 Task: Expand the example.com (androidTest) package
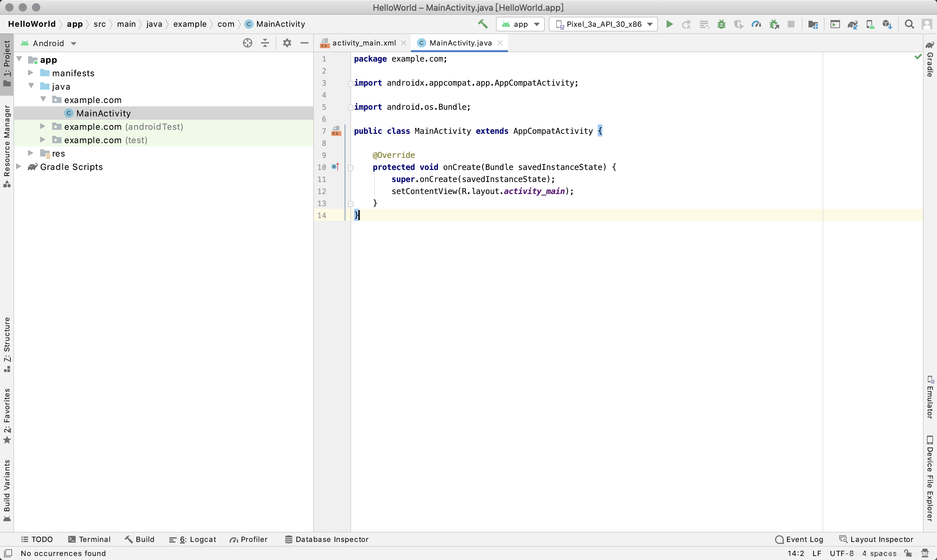click(43, 126)
